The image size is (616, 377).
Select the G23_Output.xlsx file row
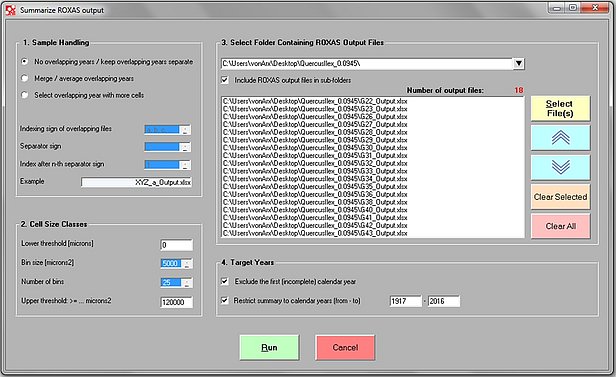tap(315, 109)
